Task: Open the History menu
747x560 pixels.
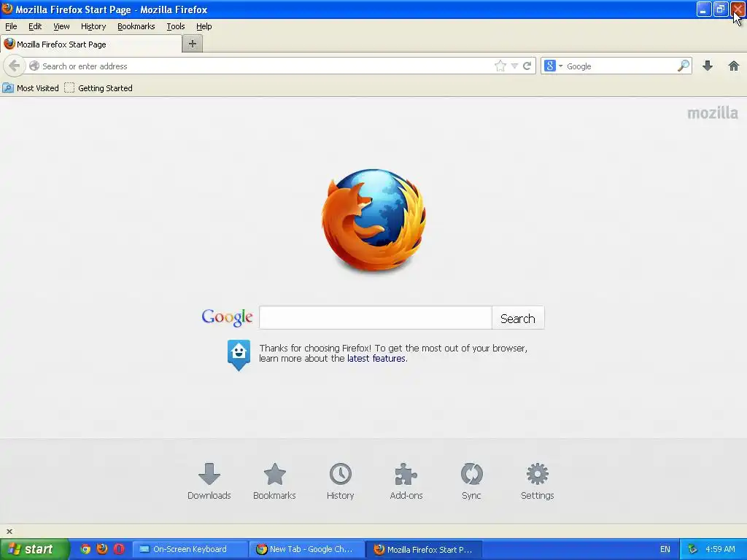Action: coord(93,26)
